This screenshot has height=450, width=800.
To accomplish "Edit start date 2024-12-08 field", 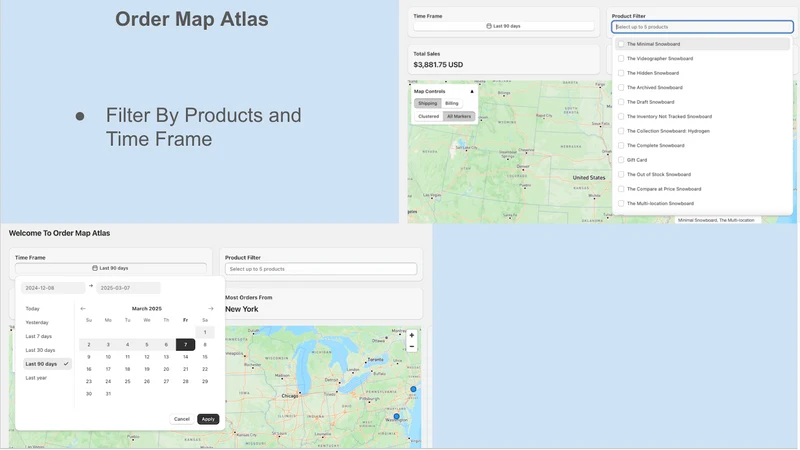I will 53,288.
